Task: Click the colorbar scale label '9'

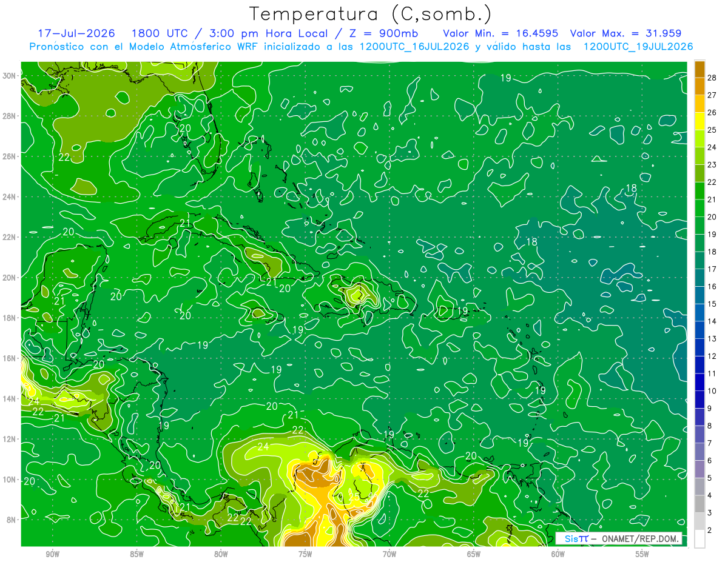Action: pos(710,408)
